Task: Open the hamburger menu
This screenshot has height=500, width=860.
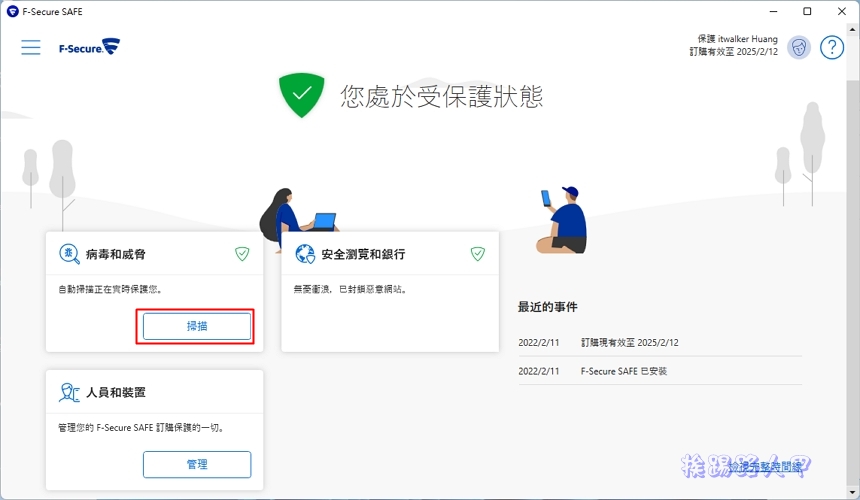Action: click(31, 47)
